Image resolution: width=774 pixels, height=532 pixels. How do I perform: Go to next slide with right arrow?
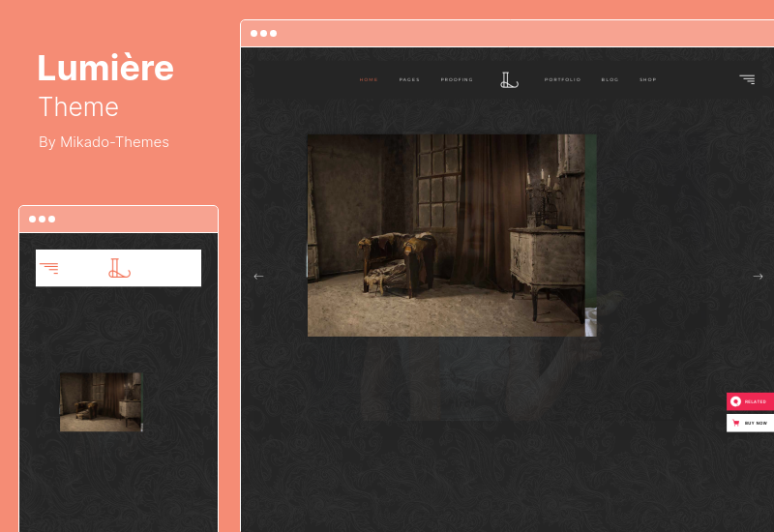coord(758,277)
